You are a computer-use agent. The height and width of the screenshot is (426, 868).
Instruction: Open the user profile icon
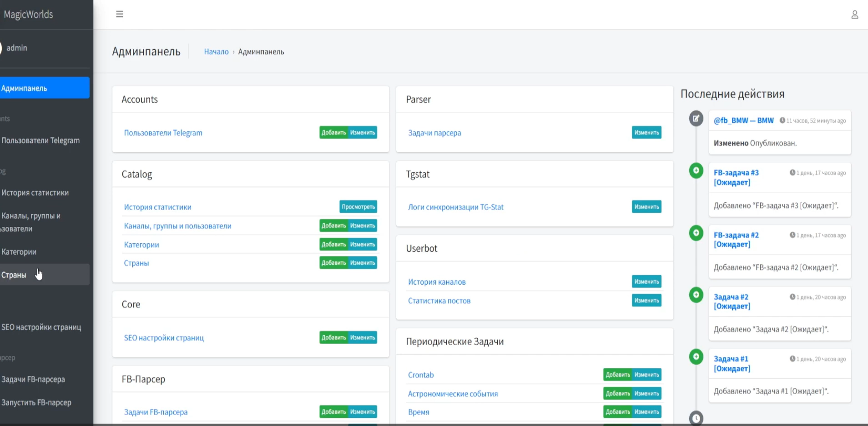[855, 15]
